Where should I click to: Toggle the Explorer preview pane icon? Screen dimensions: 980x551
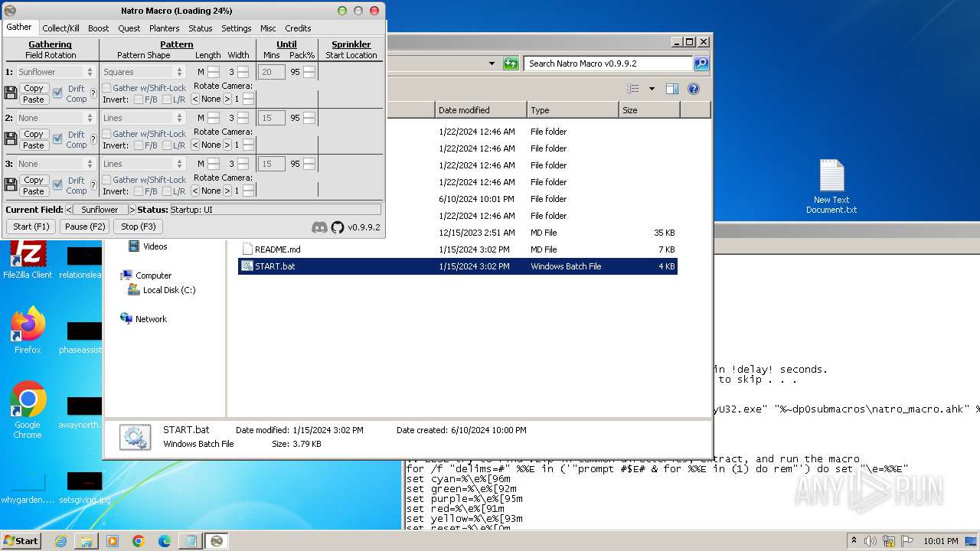(671, 89)
